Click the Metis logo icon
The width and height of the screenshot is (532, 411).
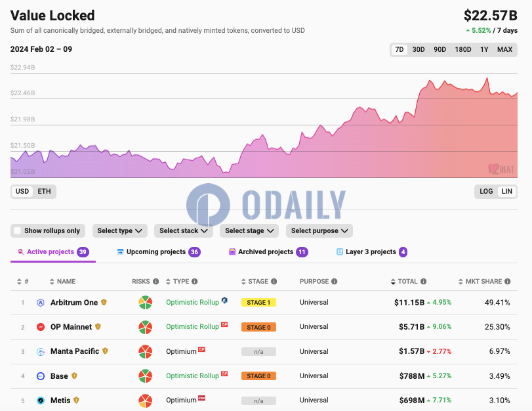tap(41, 400)
